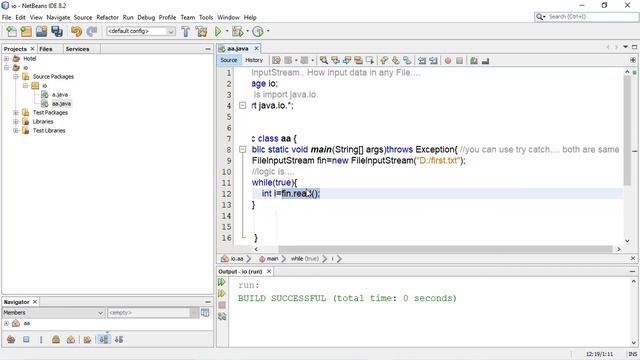Open the Debug menu
Viewport: 640px width, 360px height.
(x=146, y=18)
